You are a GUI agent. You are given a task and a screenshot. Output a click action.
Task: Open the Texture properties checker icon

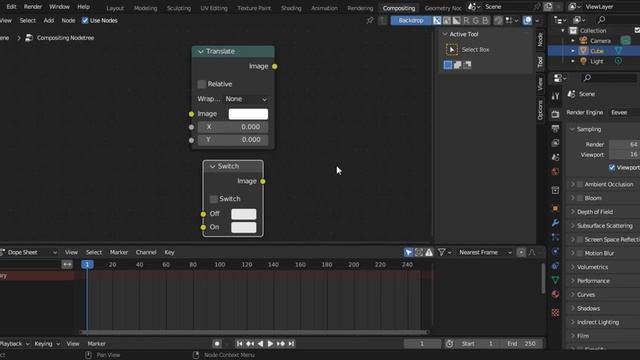(x=555, y=313)
